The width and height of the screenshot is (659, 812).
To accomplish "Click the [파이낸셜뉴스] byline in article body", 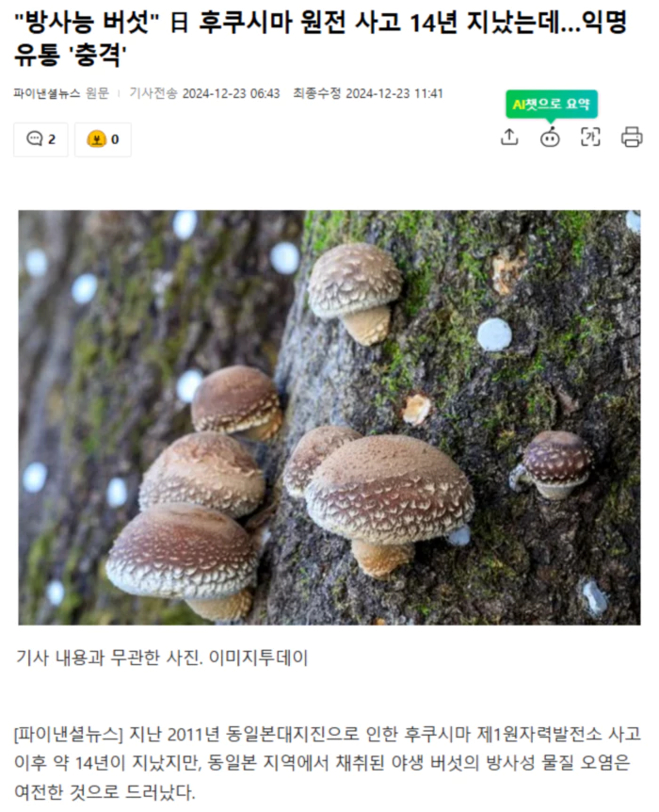I will pyautogui.click(x=69, y=734).
